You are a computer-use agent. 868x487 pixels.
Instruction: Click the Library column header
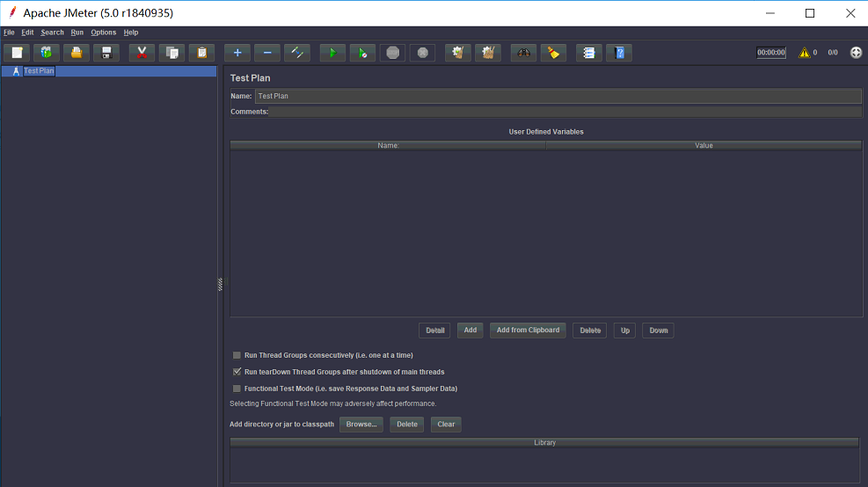coord(544,443)
